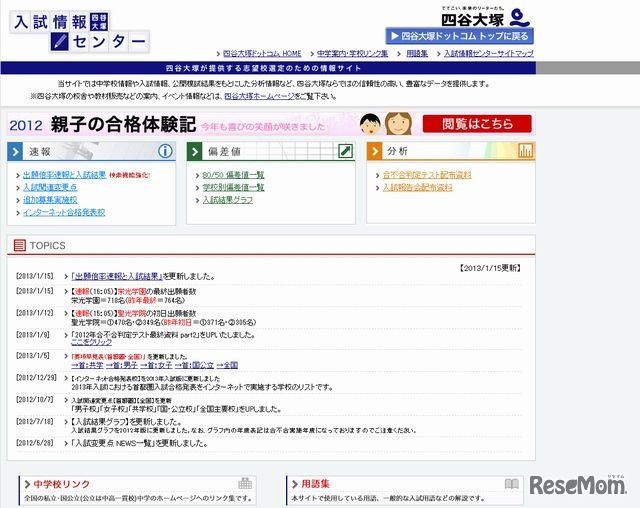
Task: Open the 中学校リンク section heading
Action: (62, 484)
